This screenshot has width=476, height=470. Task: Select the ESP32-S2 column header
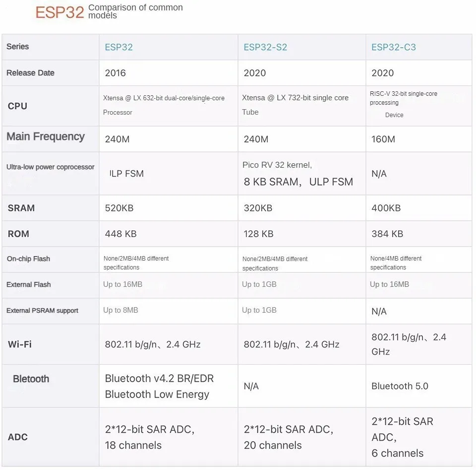(265, 47)
